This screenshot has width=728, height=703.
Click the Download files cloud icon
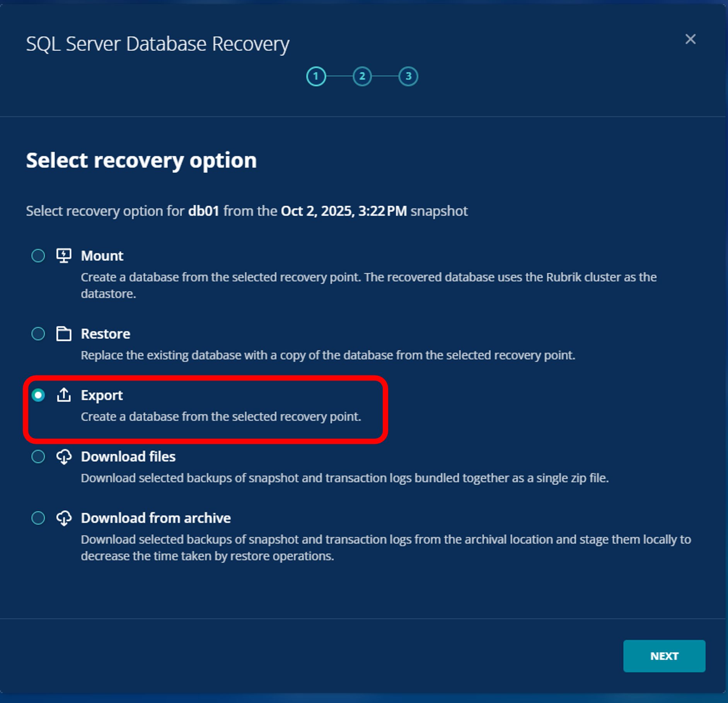click(x=64, y=456)
